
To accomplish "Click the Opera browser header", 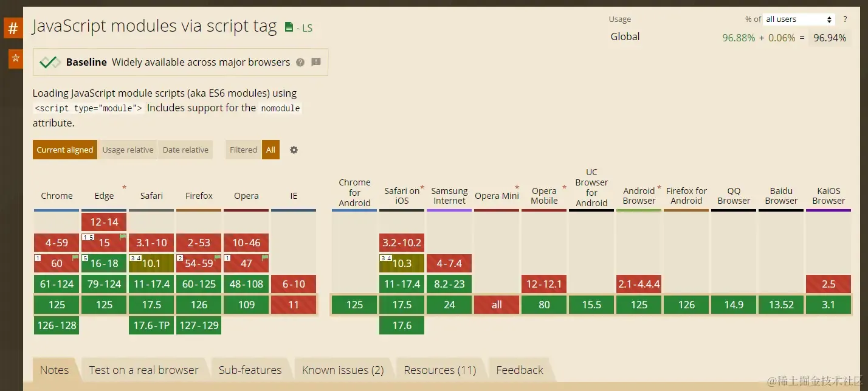I will 246,196.
